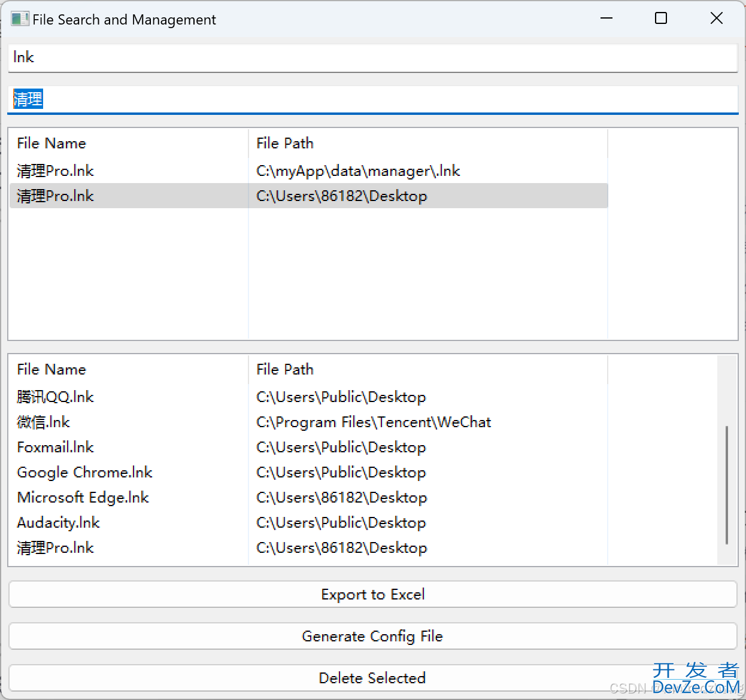Click the path next to Microsoft Edge.lnk
Viewport: 746px width, 700px height.
pos(342,498)
